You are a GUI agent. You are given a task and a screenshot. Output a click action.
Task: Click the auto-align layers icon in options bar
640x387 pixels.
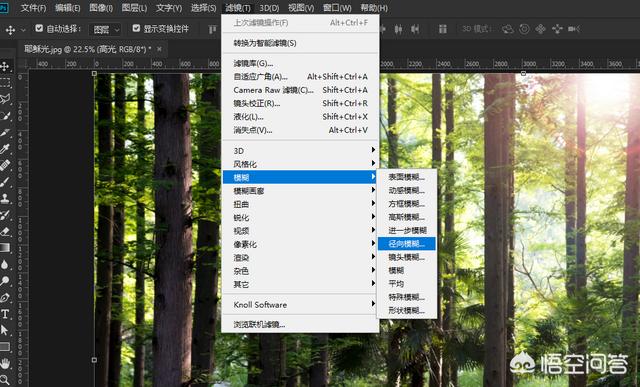tap(442, 29)
